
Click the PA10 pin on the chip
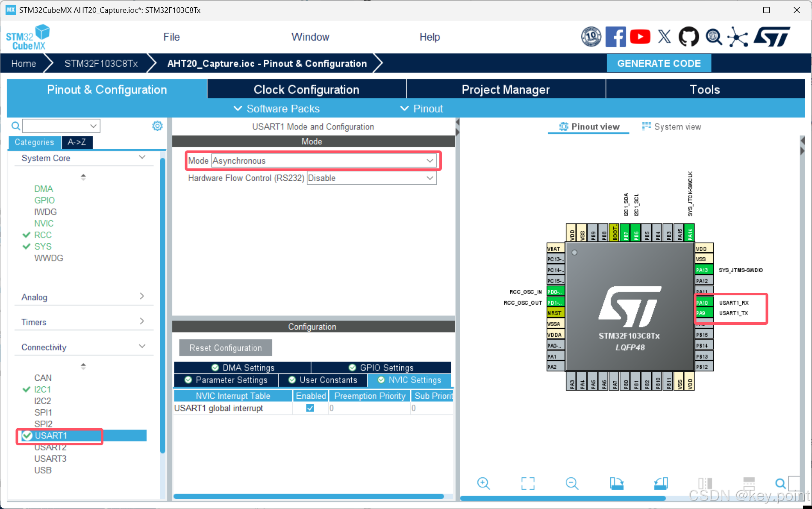pos(704,303)
